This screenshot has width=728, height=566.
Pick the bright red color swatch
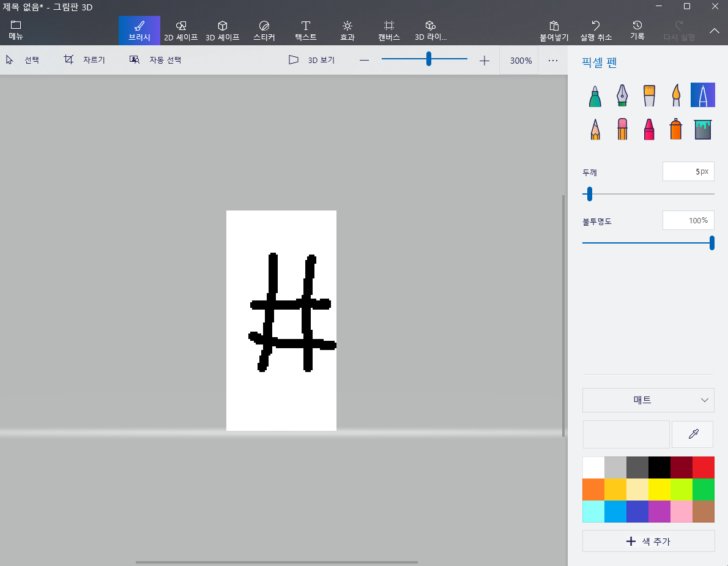tap(704, 467)
